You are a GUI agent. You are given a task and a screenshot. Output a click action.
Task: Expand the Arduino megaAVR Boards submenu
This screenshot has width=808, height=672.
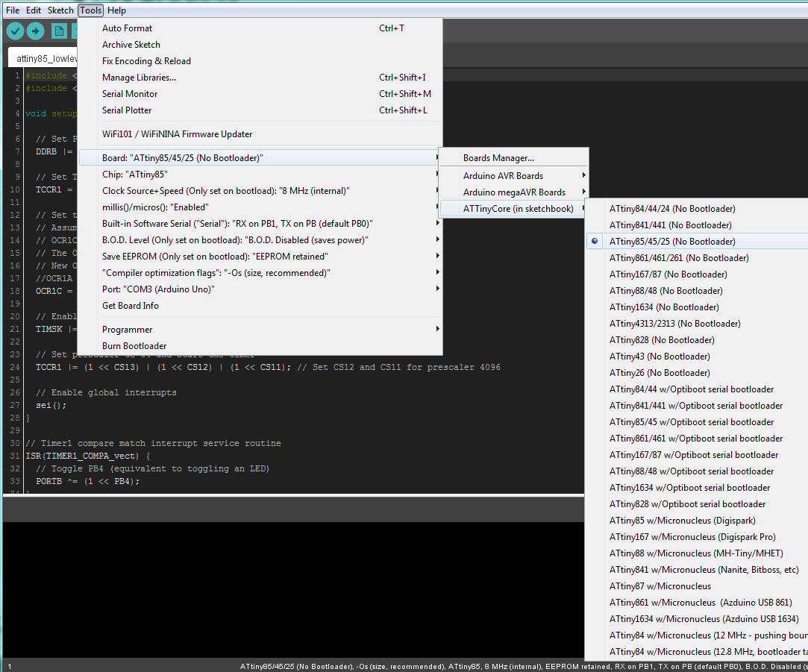514,192
